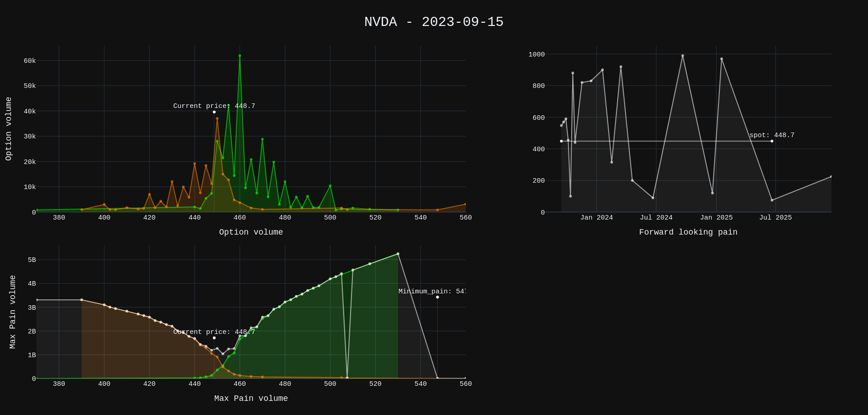Click the orange peak data point near 37k volume
Screen dimensions: 868x415
click(x=217, y=118)
